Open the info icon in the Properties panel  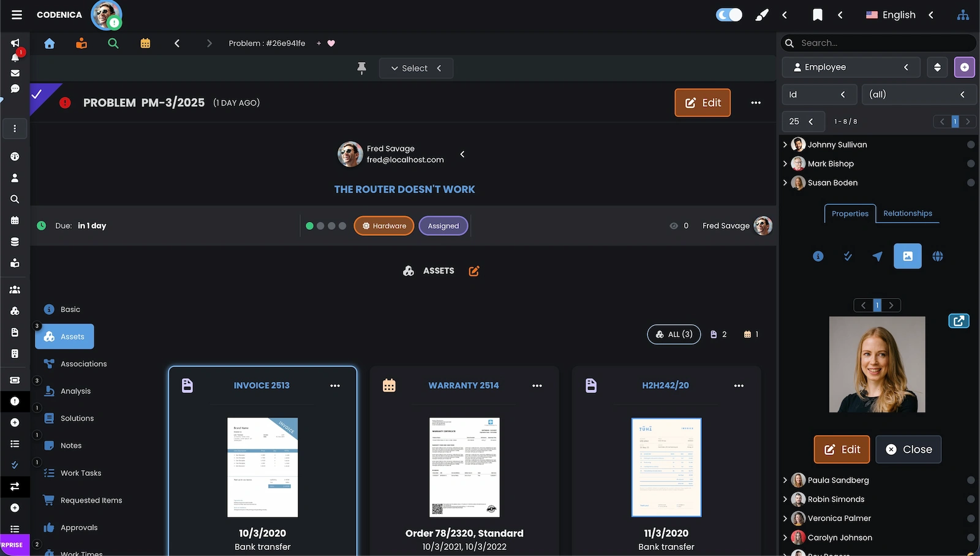(818, 256)
